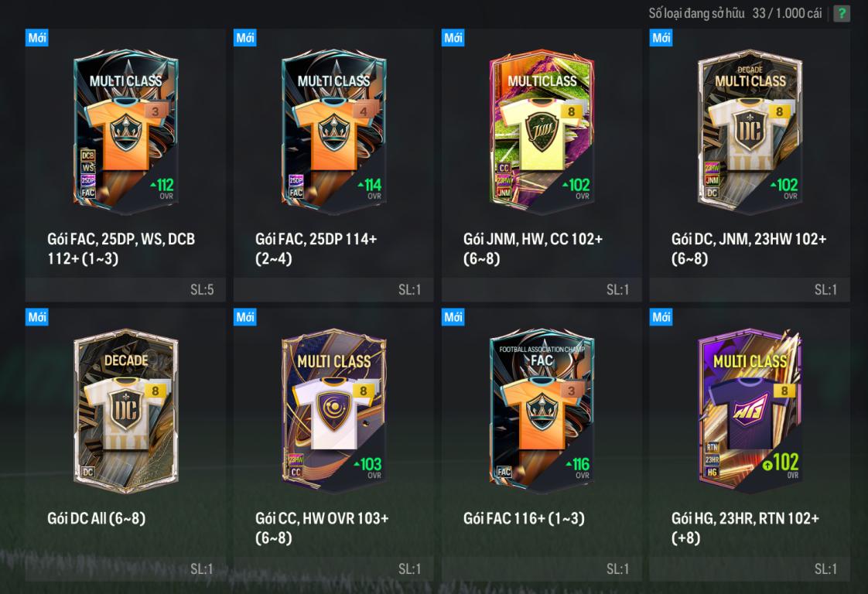This screenshot has width=868, height=594.
Task: Click the Số loại đang sở hữu counter text
Action: [735, 13]
